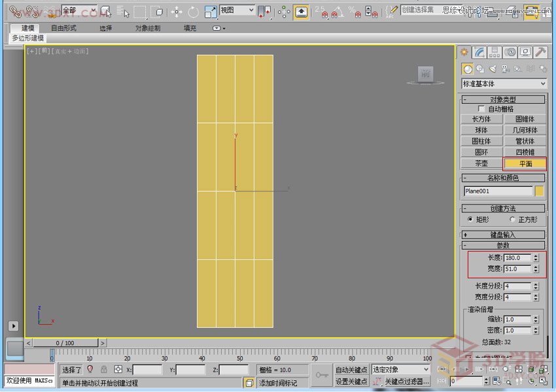Click the 关键点过滤器 (Key Filters) button
Screen dimensions: 556x392
pyautogui.click(x=407, y=381)
